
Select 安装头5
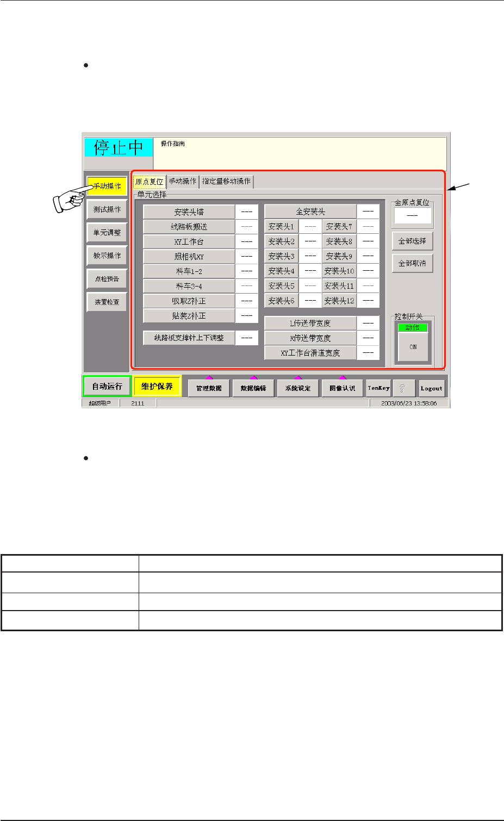(282, 285)
